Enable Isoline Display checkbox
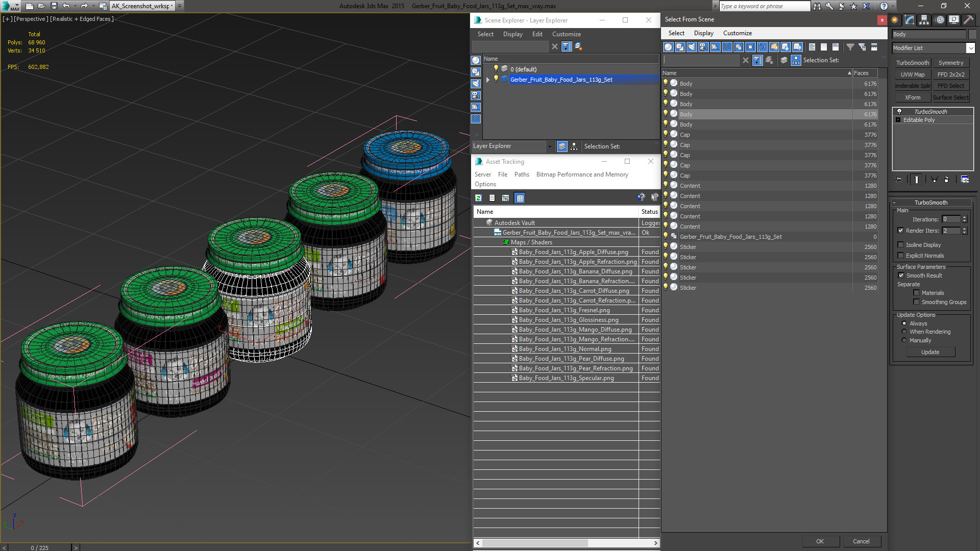 point(901,245)
